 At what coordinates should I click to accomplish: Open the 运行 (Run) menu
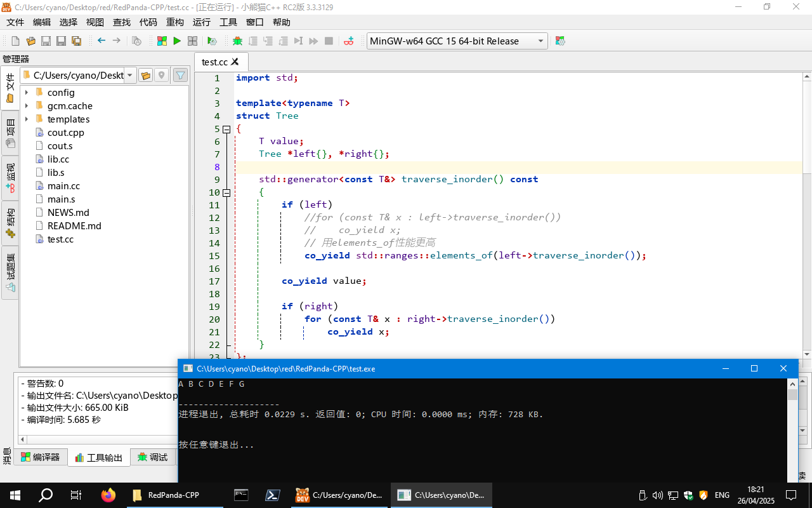[201, 22]
